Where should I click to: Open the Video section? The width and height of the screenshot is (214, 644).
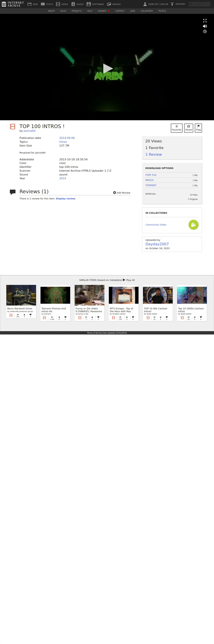pos(62,4)
